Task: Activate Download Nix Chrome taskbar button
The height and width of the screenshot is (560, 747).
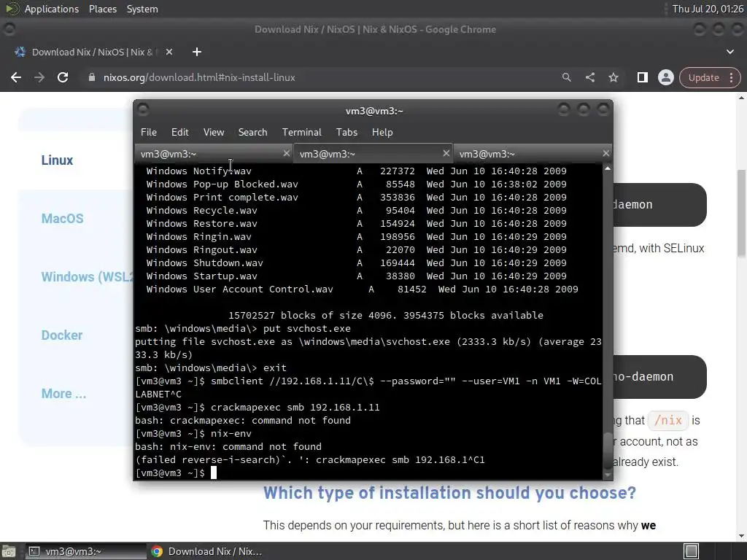Action: click(x=208, y=551)
